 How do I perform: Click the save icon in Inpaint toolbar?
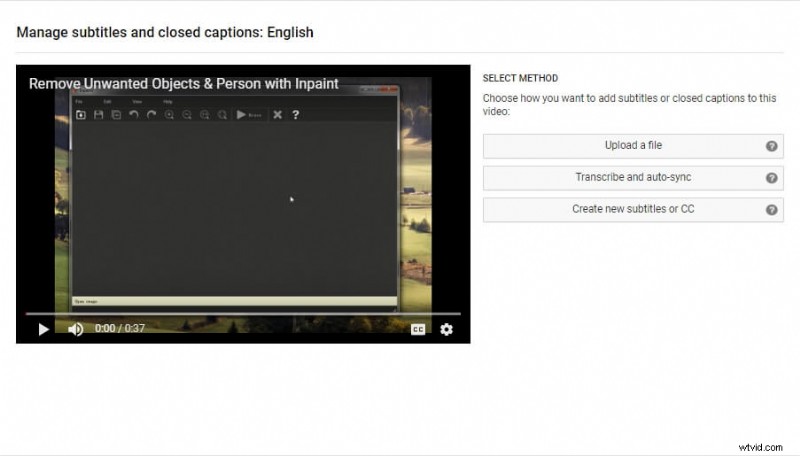click(x=98, y=115)
